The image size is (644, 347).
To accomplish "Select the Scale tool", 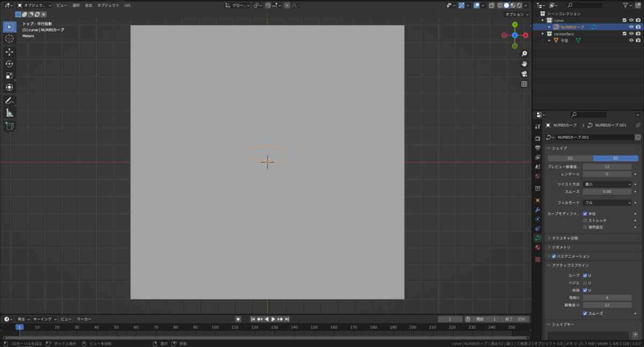I will click(9, 76).
